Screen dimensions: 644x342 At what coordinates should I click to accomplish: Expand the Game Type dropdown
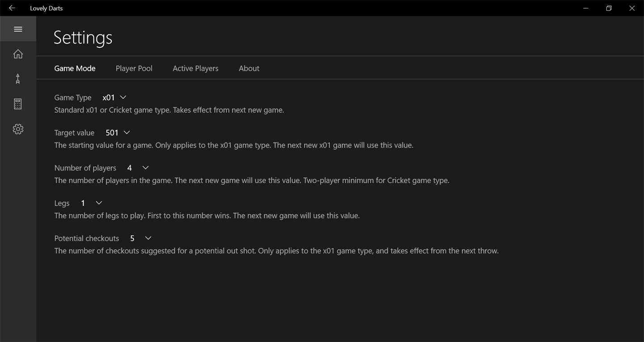tap(114, 97)
